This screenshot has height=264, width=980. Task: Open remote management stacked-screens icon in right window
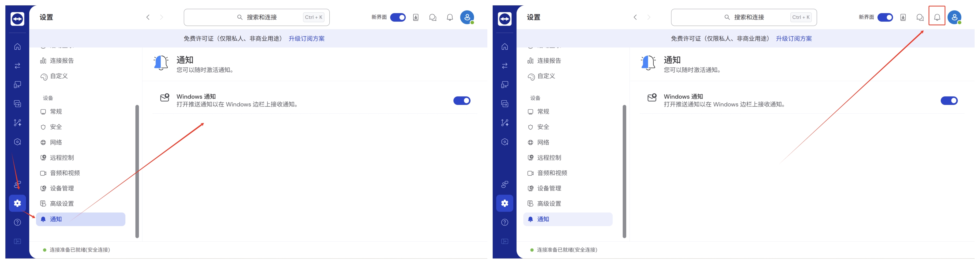coord(505,104)
